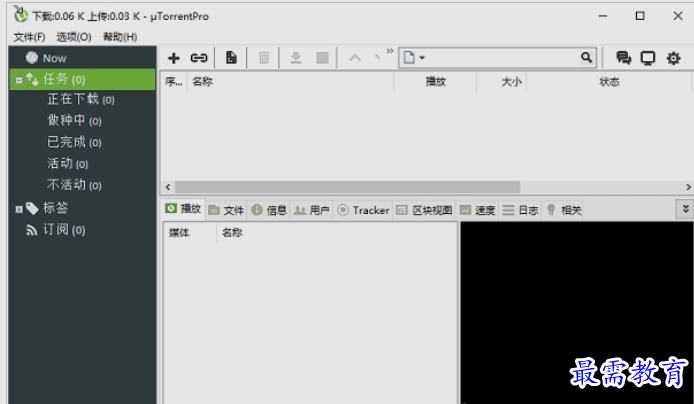694x404 pixels.
Task: Click the Add Torrent from URL link icon
Action: click(199, 58)
